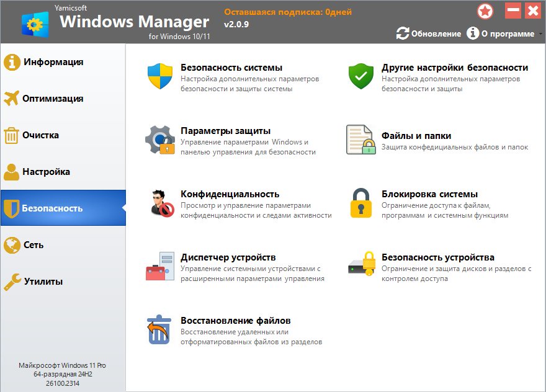The width and height of the screenshot is (546, 392).
Task: Click the drive with padlock icon
Action: click(360, 265)
